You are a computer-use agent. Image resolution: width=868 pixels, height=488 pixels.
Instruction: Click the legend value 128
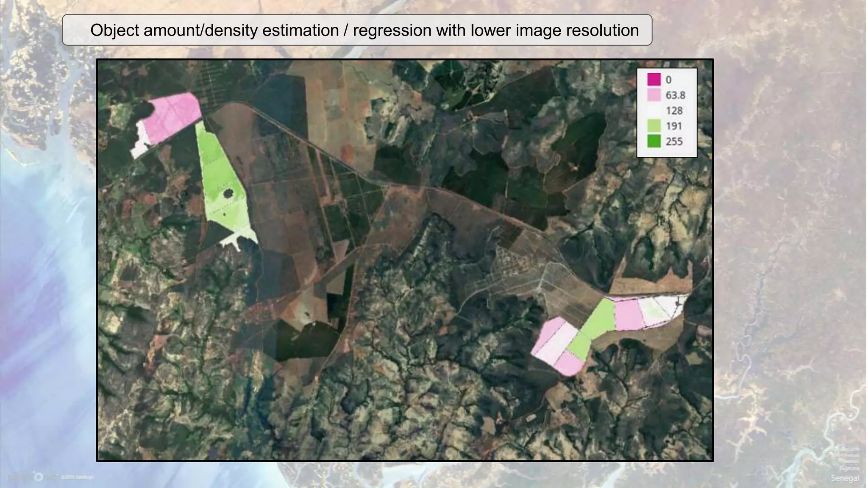(x=674, y=111)
